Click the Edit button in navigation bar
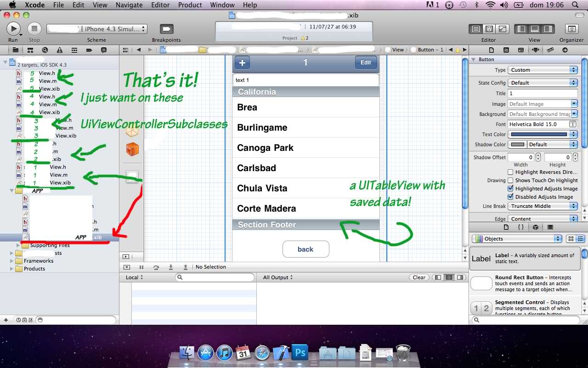Image resolution: width=588 pixels, height=368 pixels. [x=366, y=63]
